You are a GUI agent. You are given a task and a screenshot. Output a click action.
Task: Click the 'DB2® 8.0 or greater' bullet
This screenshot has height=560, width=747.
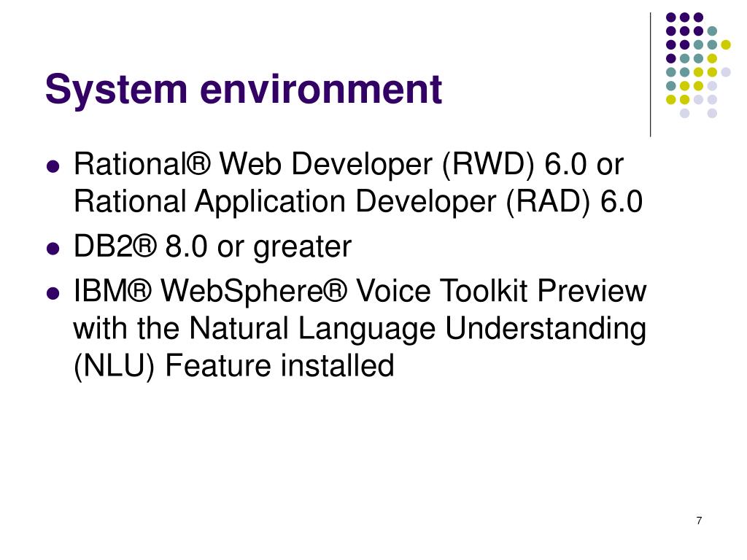(x=212, y=246)
